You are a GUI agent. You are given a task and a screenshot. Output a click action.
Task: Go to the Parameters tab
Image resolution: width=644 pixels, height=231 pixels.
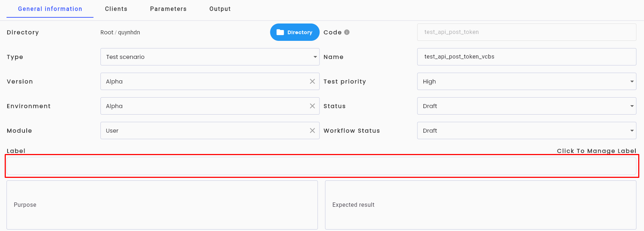point(168,9)
